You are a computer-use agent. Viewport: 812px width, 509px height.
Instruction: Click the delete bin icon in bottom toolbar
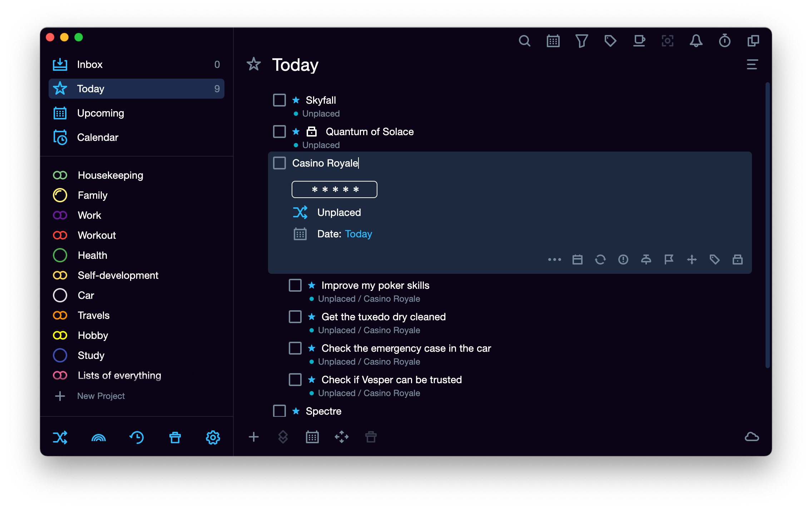point(371,437)
